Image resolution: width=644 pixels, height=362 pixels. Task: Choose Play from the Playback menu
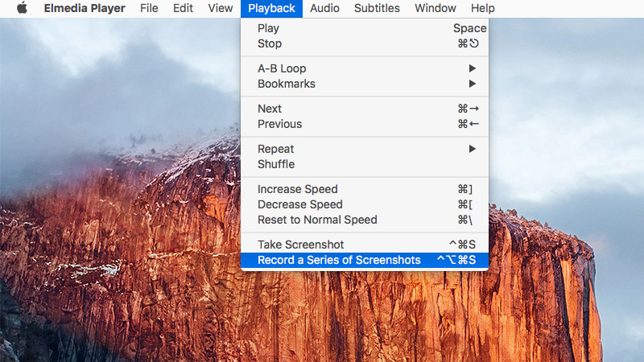coord(365,28)
